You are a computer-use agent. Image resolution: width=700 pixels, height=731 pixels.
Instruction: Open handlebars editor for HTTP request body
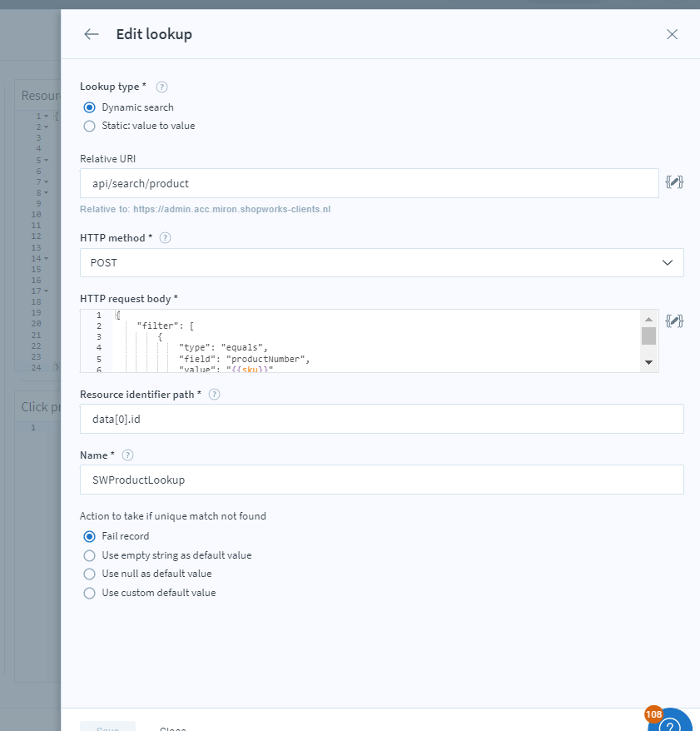pyautogui.click(x=674, y=321)
